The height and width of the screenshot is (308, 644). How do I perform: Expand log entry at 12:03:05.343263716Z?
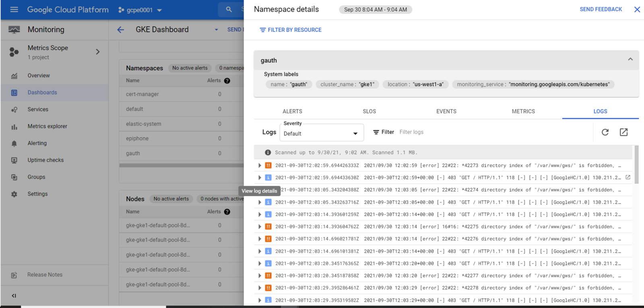click(260, 202)
